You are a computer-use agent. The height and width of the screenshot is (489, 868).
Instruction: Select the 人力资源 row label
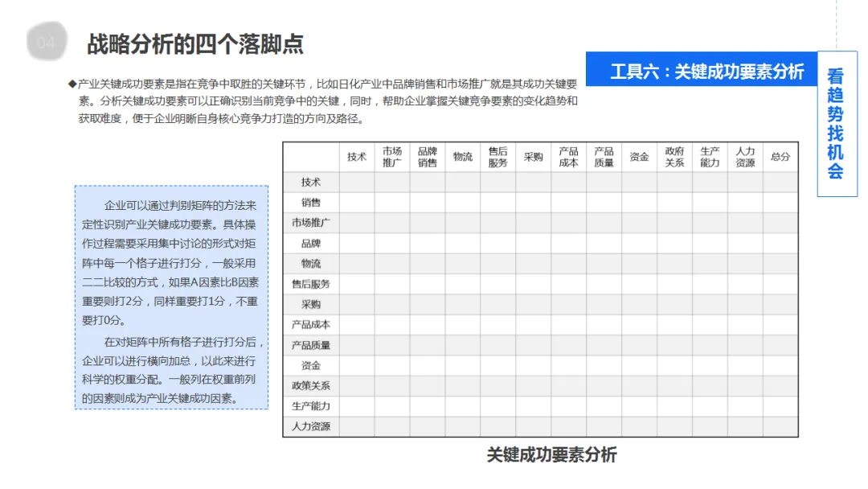(311, 426)
